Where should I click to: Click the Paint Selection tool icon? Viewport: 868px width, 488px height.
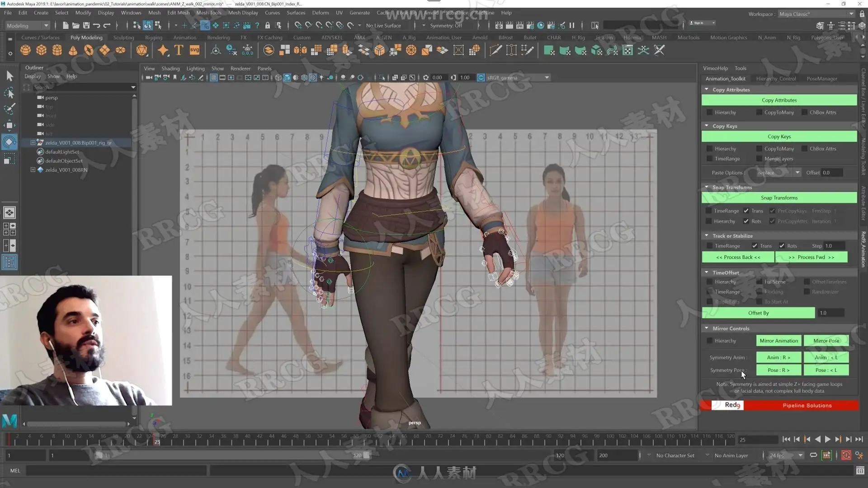pyautogui.click(x=9, y=109)
